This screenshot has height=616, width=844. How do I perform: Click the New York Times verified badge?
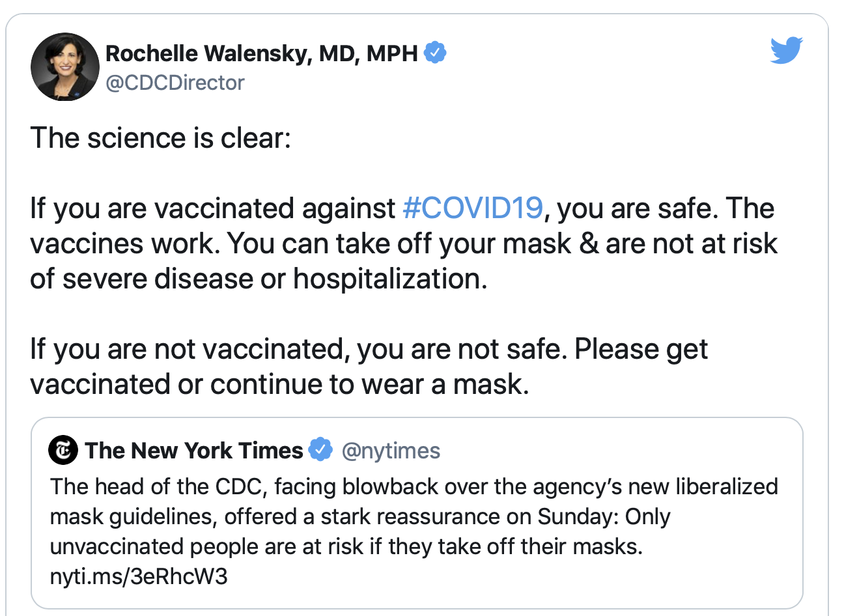coord(320,450)
